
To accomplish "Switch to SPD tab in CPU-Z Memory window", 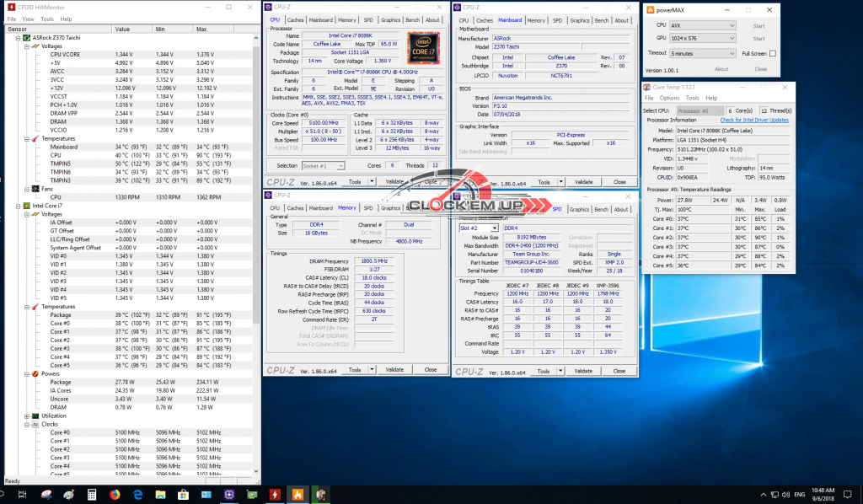I will click(367, 208).
